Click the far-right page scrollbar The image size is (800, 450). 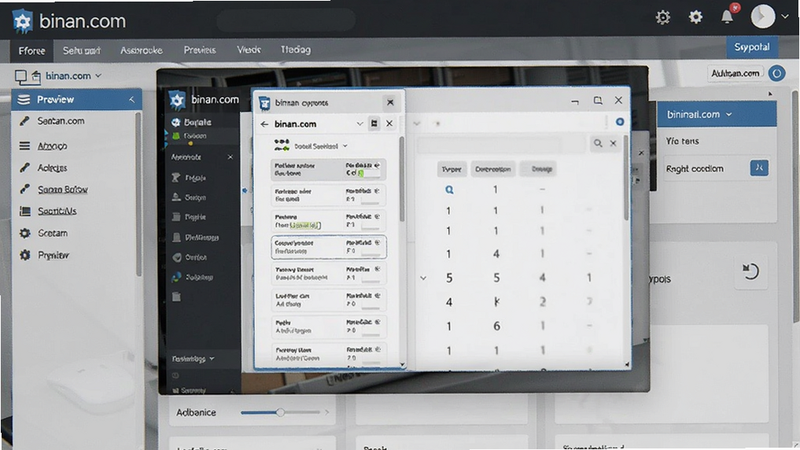[796, 207]
